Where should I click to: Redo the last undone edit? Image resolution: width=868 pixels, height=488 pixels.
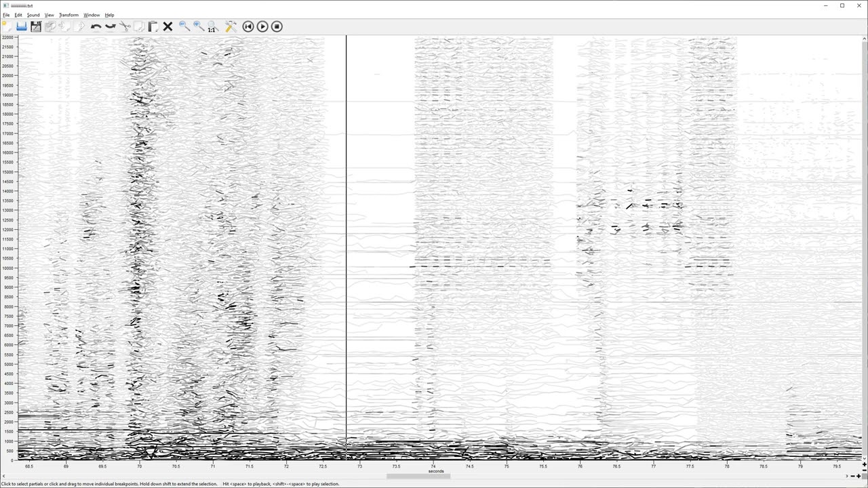coord(111,26)
